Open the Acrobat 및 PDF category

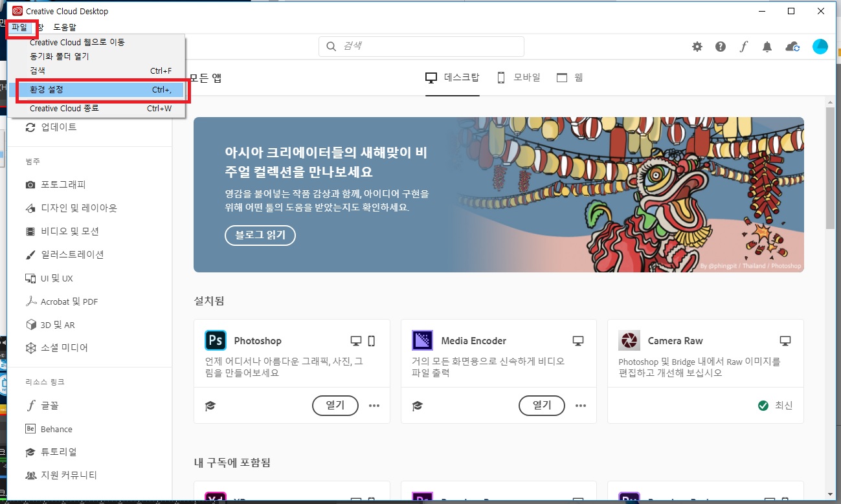click(61, 301)
